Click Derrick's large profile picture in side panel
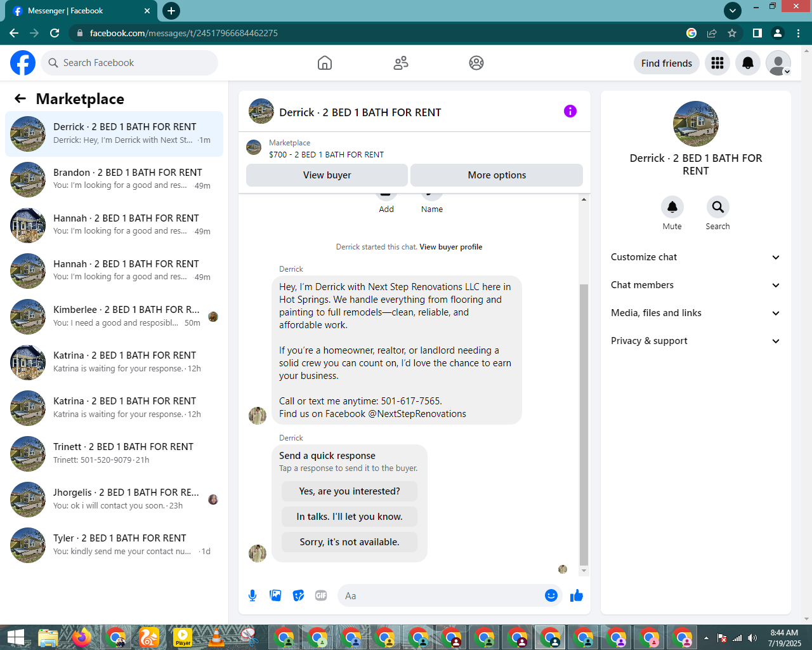This screenshot has width=812, height=650. (696, 124)
